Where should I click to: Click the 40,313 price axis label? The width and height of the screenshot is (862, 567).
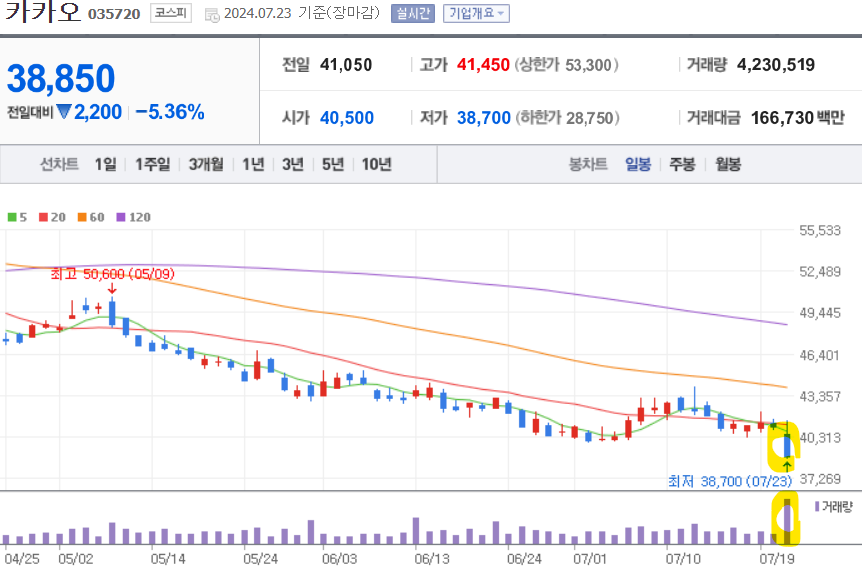(x=820, y=438)
